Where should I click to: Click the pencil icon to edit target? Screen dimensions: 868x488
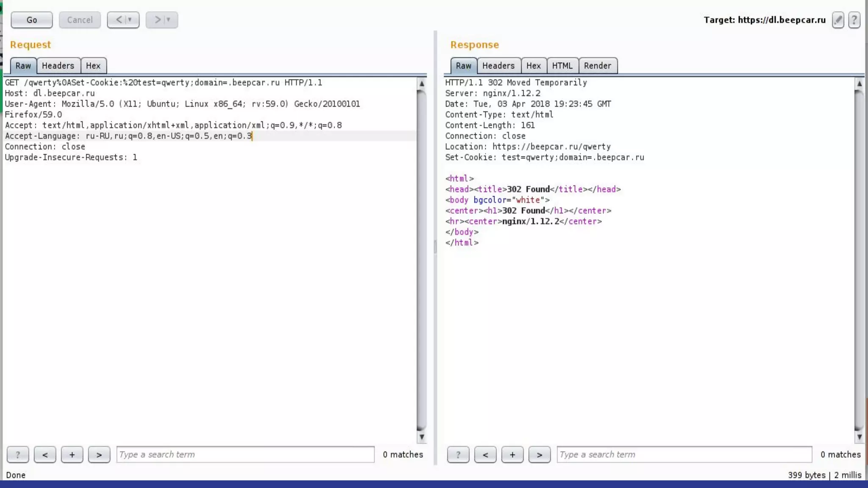838,20
